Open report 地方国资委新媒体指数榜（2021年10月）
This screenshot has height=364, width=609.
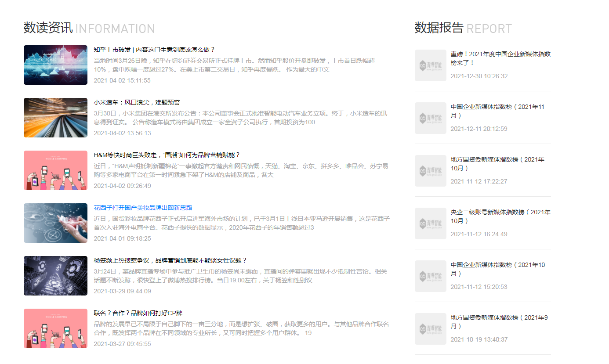(x=497, y=164)
